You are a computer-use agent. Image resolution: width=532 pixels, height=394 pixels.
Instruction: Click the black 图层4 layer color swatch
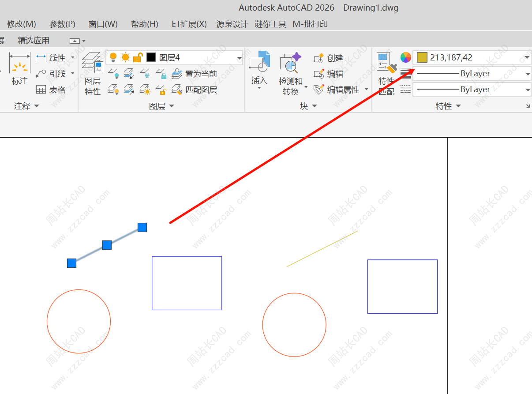(151, 57)
